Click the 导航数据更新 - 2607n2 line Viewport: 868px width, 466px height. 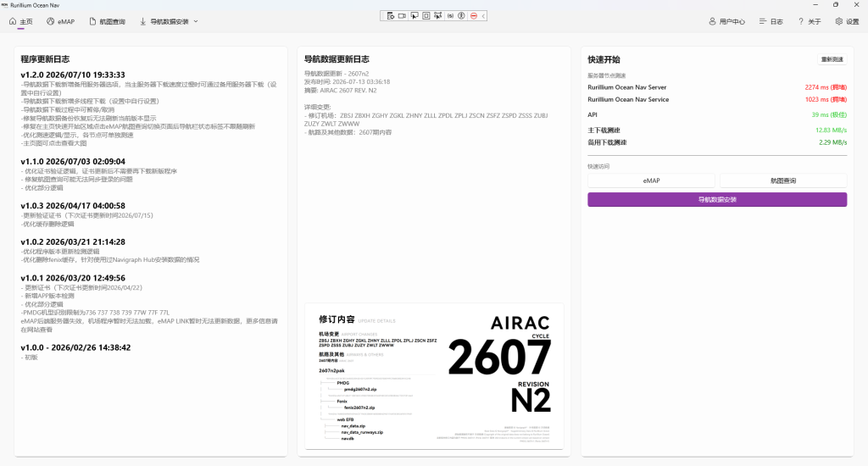coord(337,74)
